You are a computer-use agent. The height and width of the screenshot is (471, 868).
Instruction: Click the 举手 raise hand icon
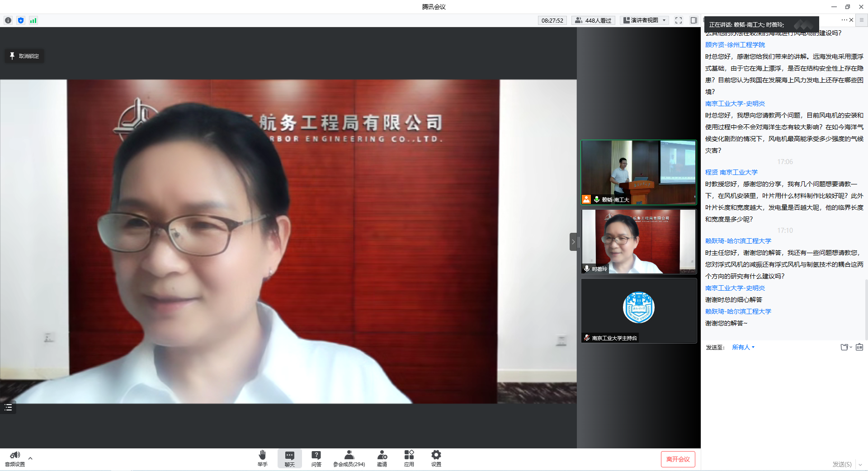(262, 457)
